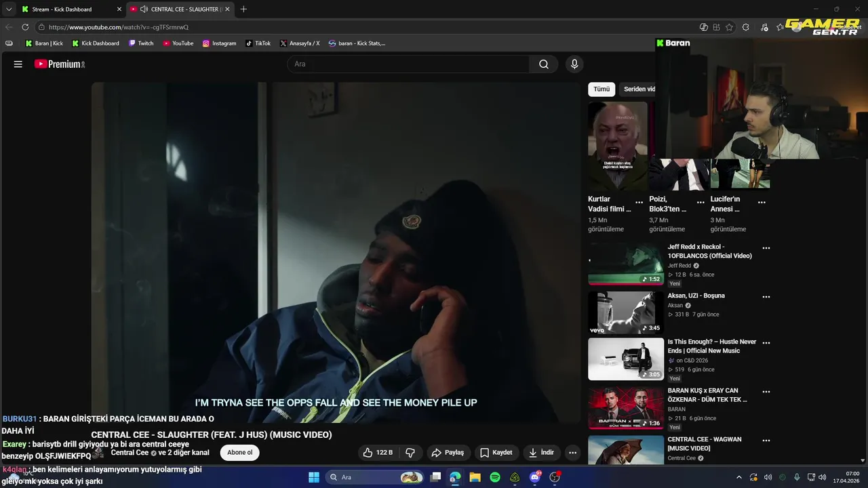Viewport: 868px width, 488px height.
Task: Open a new browser tab
Action: coord(243,9)
